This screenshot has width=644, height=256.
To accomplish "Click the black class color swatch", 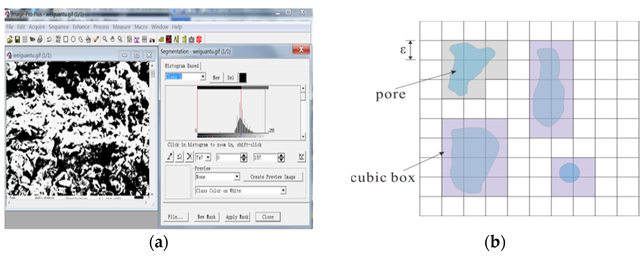I will (x=243, y=78).
